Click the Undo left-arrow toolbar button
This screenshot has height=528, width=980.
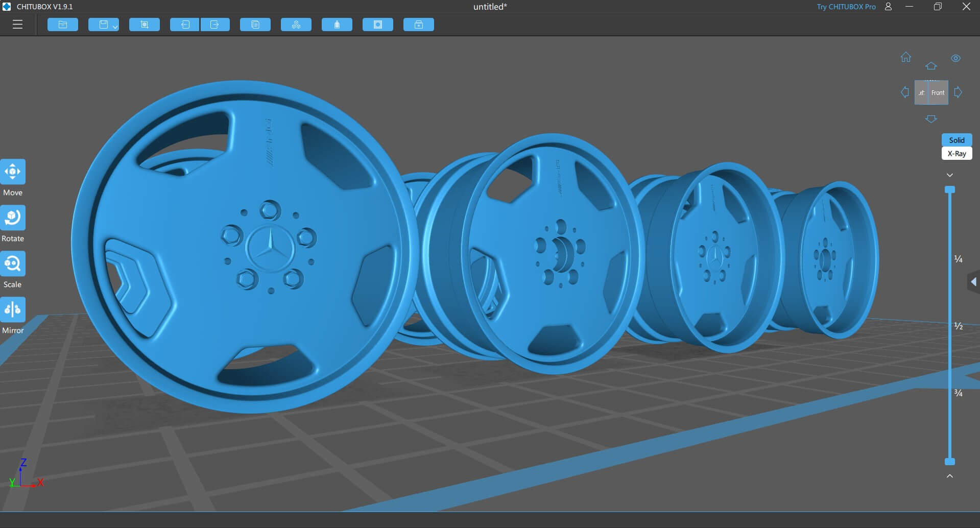(184, 25)
